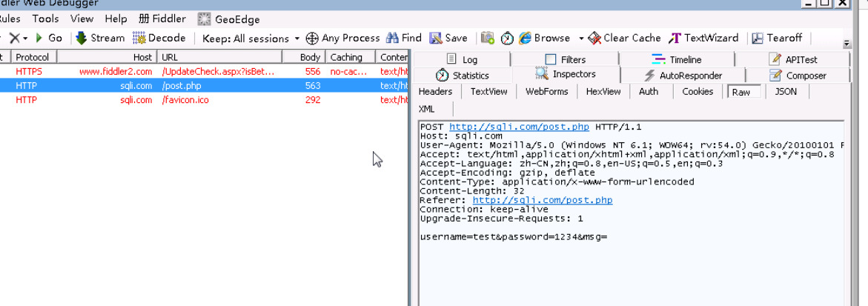Viewport: 868px width, 306px height.
Task: Click Any Process target picker
Action: (x=342, y=39)
